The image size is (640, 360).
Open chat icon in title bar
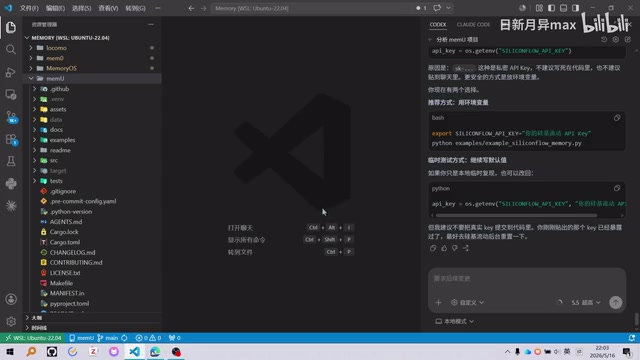(x=437, y=8)
